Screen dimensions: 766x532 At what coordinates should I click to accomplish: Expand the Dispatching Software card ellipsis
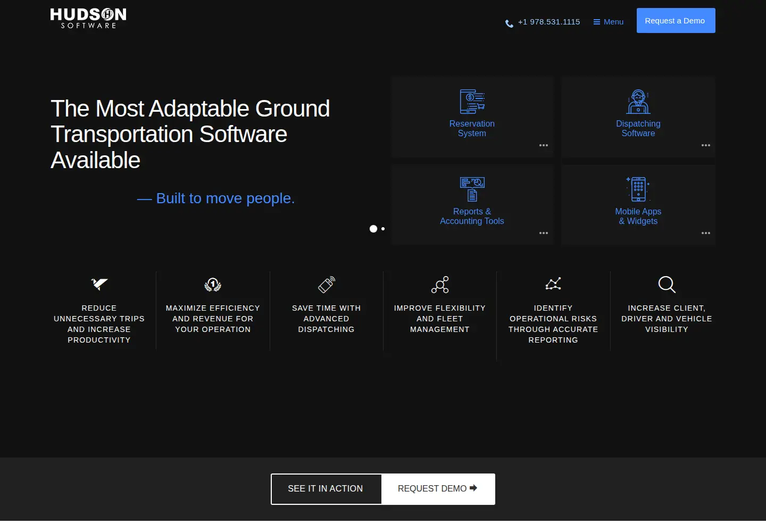pos(706,145)
